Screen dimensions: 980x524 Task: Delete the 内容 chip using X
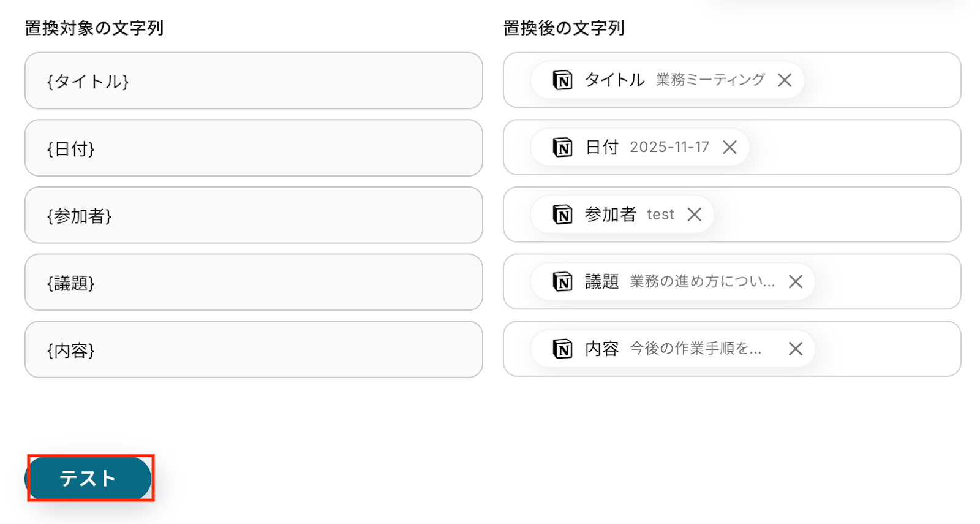click(796, 349)
